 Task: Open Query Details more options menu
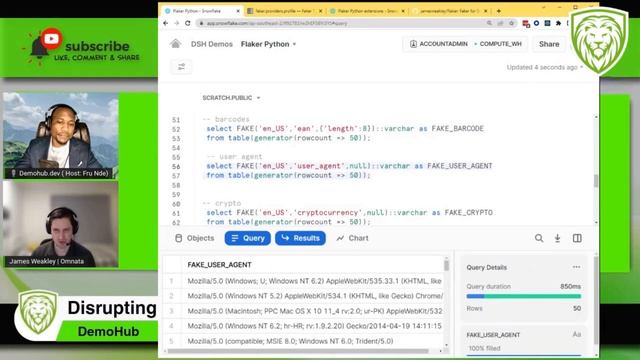[x=576, y=267]
